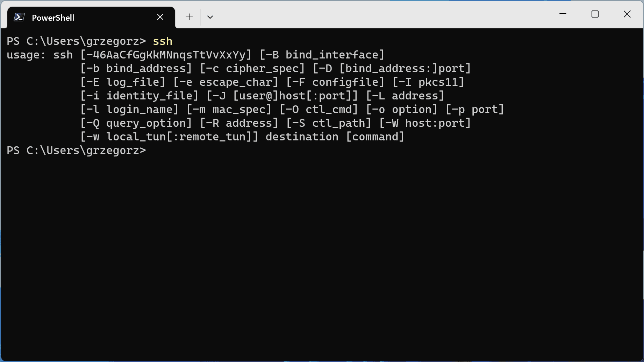Click the -L address option text
The width and height of the screenshot is (644, 362).
click(x=405, y=95)
